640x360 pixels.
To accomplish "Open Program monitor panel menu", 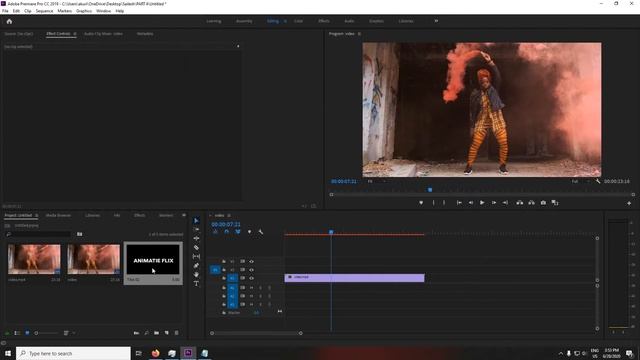I will (359, 34).
